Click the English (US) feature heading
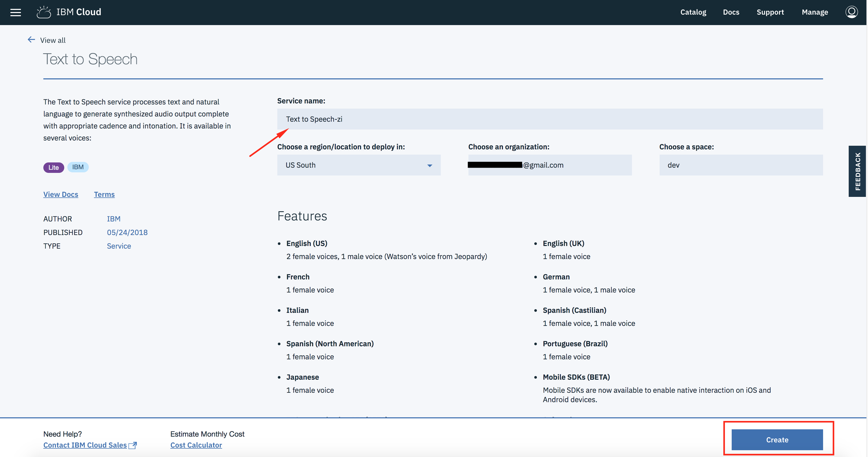Image resolution: width=868 pixels, height=457 pixels. [307, 243]
